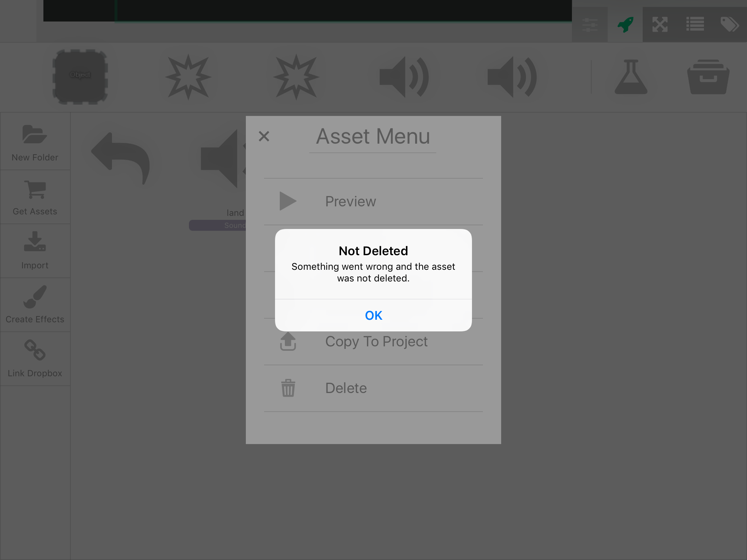The image size is (747, 560).
Task: Click the second starburst effect icon
Action: click(296, 77)
